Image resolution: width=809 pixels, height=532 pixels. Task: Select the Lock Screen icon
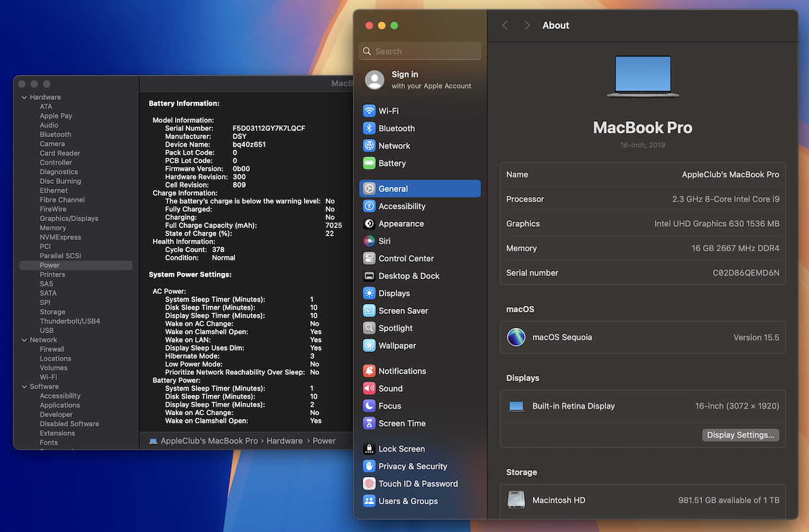pyautogui.click(x=369, y=449)
